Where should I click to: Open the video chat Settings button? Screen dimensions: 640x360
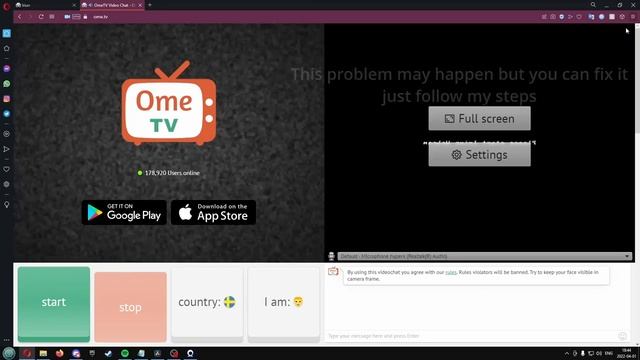[480, 155]
